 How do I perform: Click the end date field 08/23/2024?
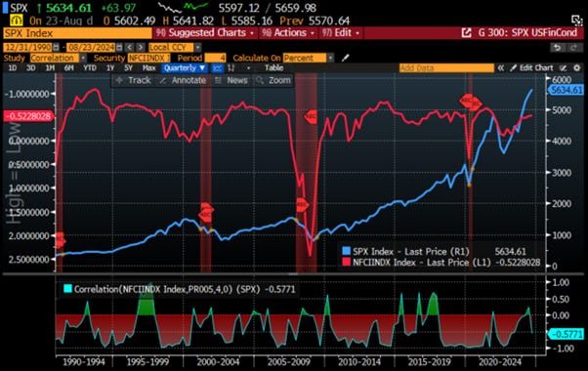(x=91, y=47)
